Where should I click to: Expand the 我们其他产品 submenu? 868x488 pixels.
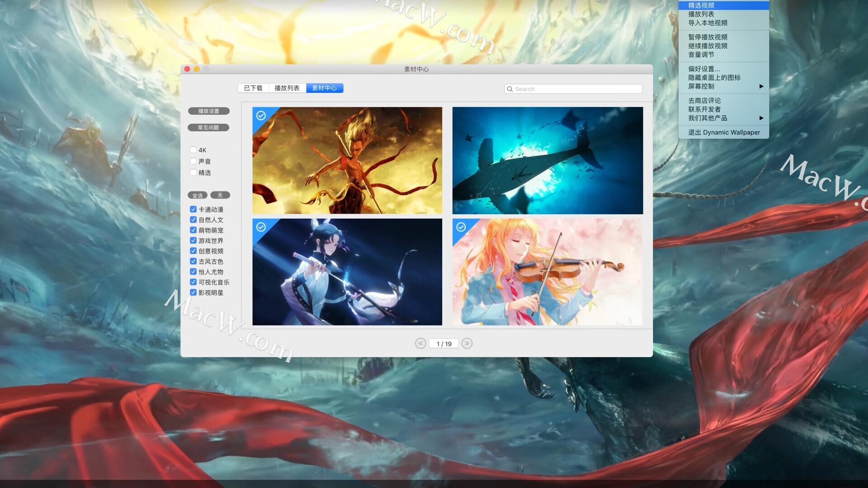723,118
